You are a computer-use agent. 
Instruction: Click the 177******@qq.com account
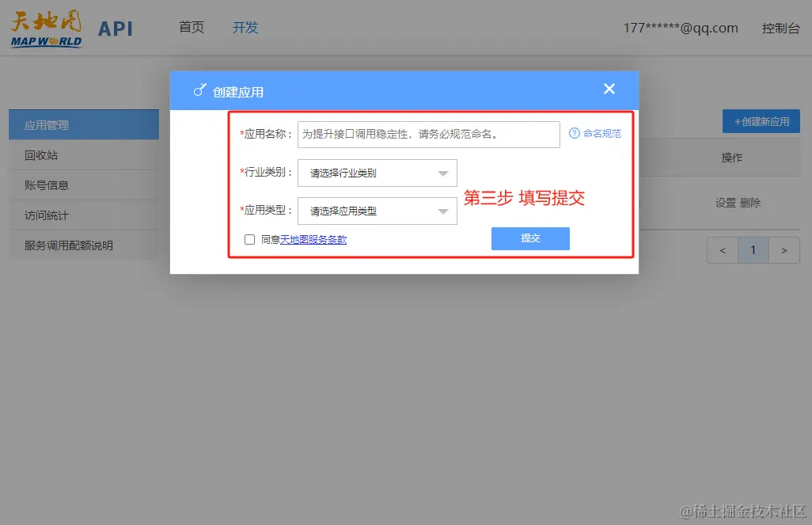[x=681, y=28]
